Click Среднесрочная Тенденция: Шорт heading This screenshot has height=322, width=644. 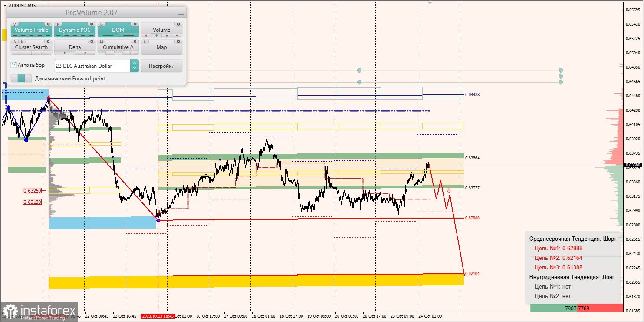[x=573, y=239]
